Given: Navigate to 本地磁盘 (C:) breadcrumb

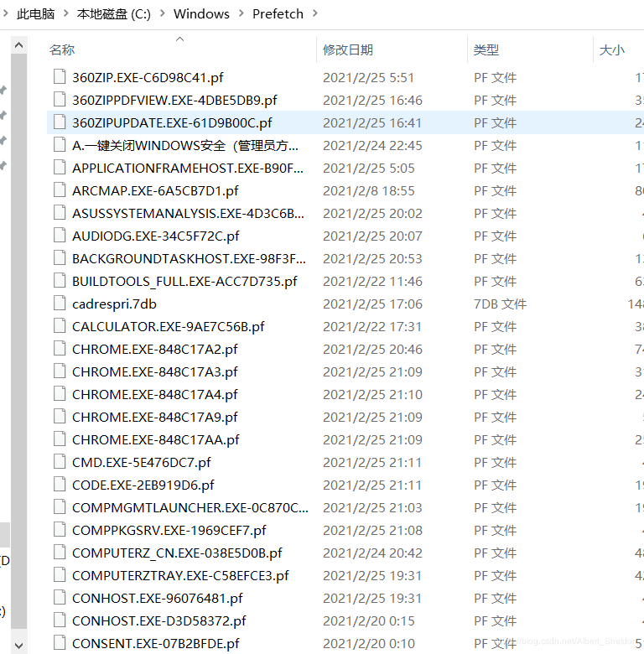Looking at the screenshot, I should [113, 14].
